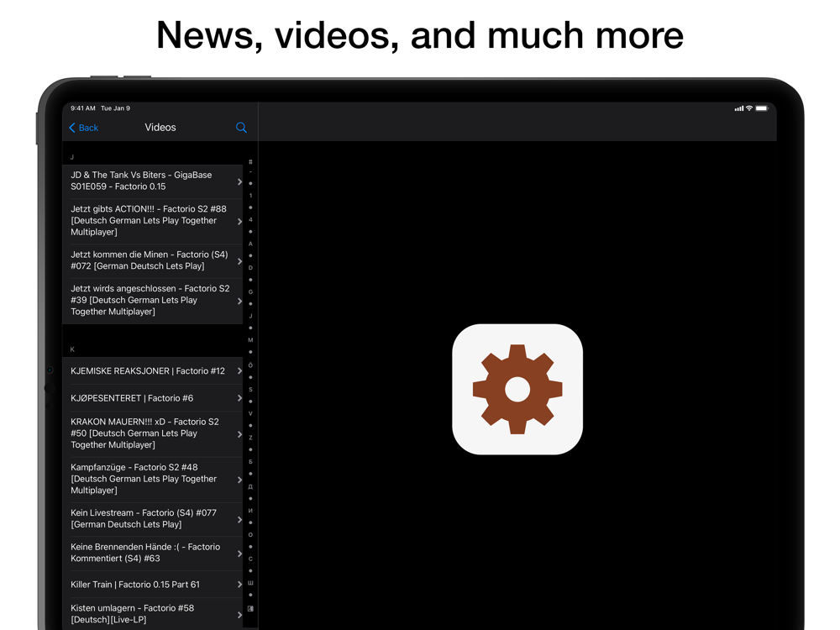The width and height of the screenshot is (840, 630).
Task: Jump to # in the section index
Action: pos(250,162)
